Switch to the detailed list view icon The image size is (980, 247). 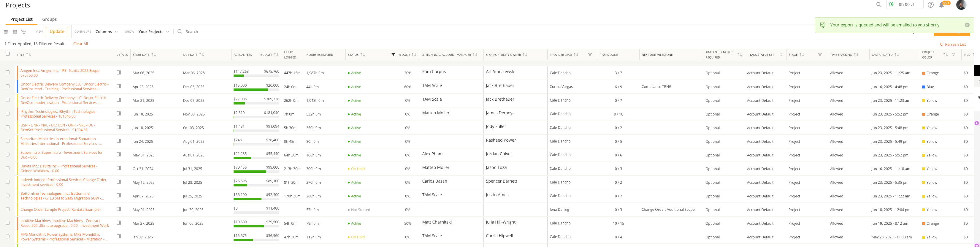(x=6, y=31)
